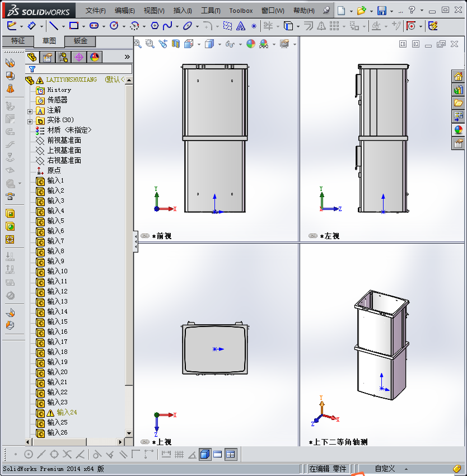
Task: Open the Circle tool dropdown arrow
Action: pyautogui.click(x=124, y=27)
